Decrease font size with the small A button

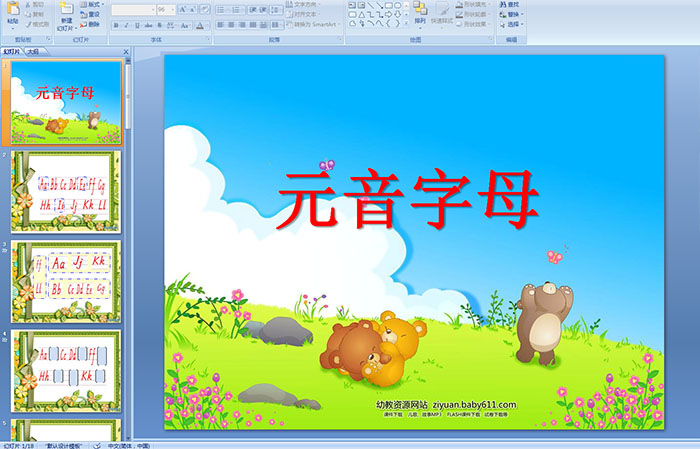click(192, 9)
